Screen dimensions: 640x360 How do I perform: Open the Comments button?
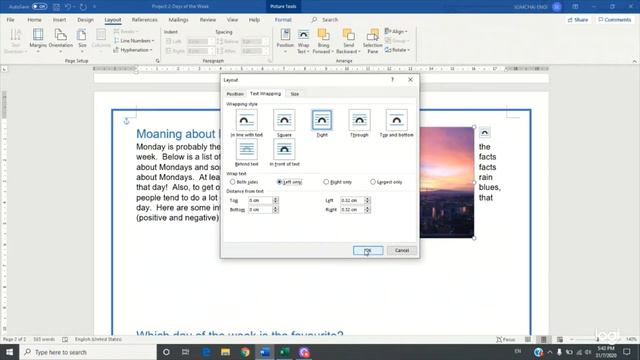tap(615, 20)
